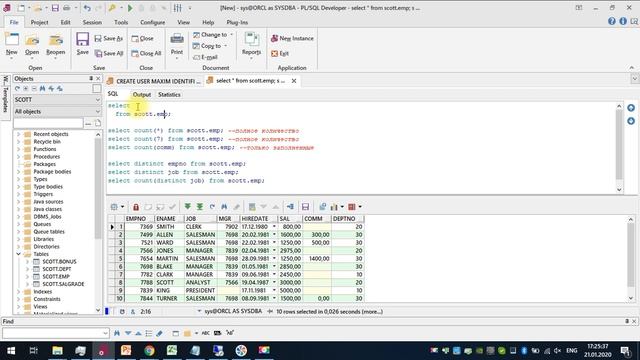Refresh the Objects browser tree

point(17,89)
